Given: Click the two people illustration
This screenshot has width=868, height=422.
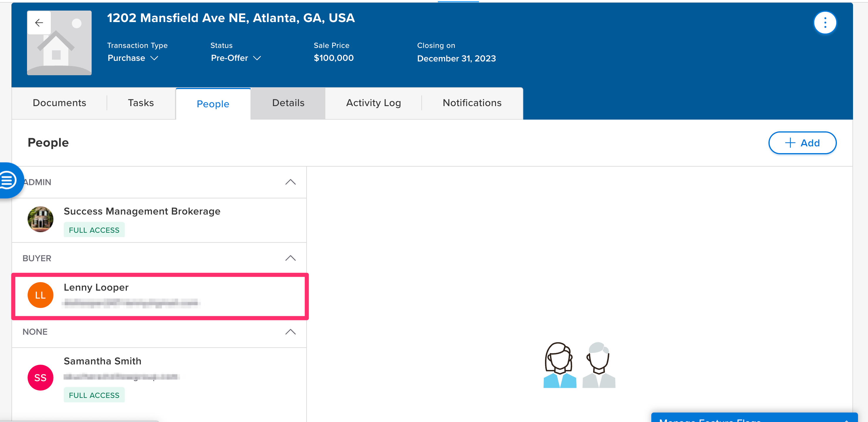Looking at the screenshot, I should click(x=579, y=365).
